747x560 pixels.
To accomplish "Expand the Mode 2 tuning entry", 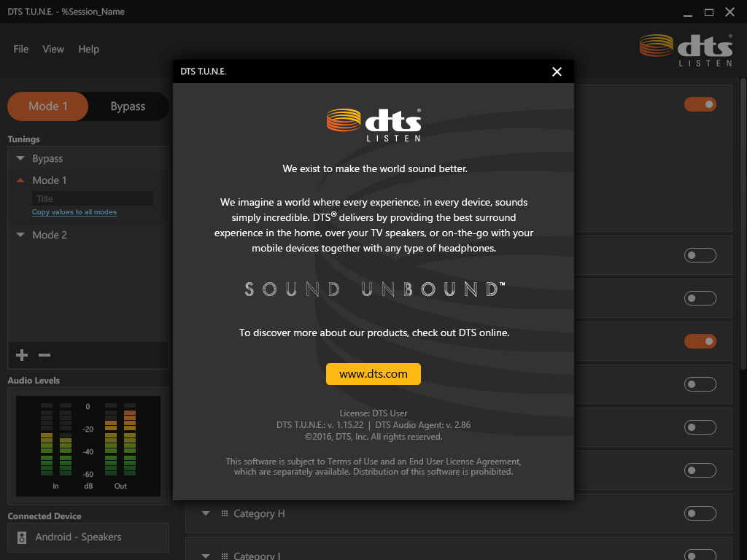I will (x=20, y=235).
